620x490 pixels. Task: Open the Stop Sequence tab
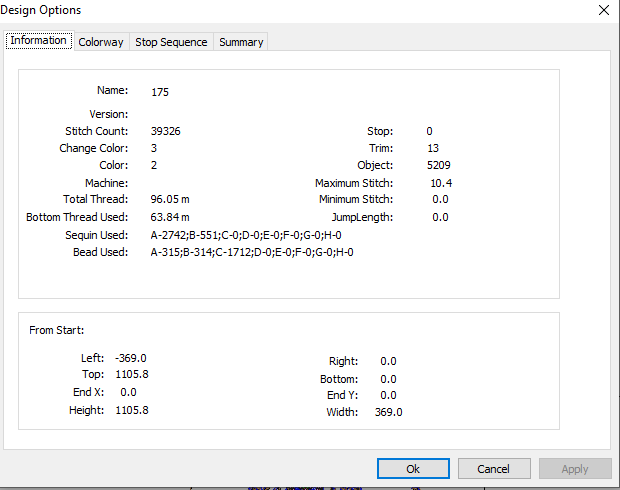coord(171,42)
